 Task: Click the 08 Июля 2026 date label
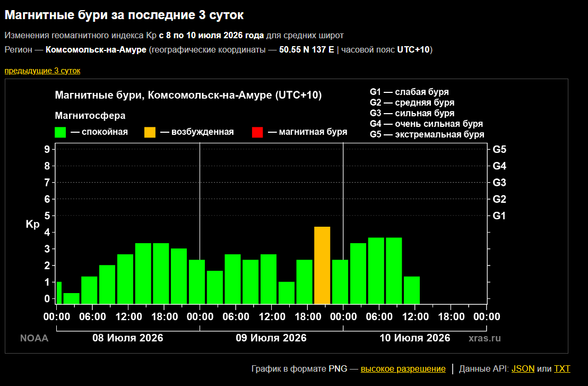(128, 338)
